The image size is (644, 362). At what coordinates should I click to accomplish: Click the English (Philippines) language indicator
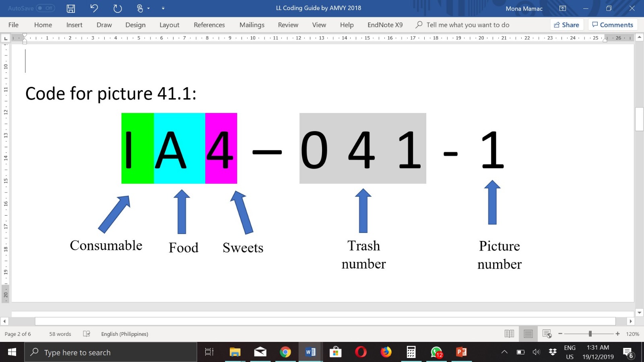[x=125, y=334]
